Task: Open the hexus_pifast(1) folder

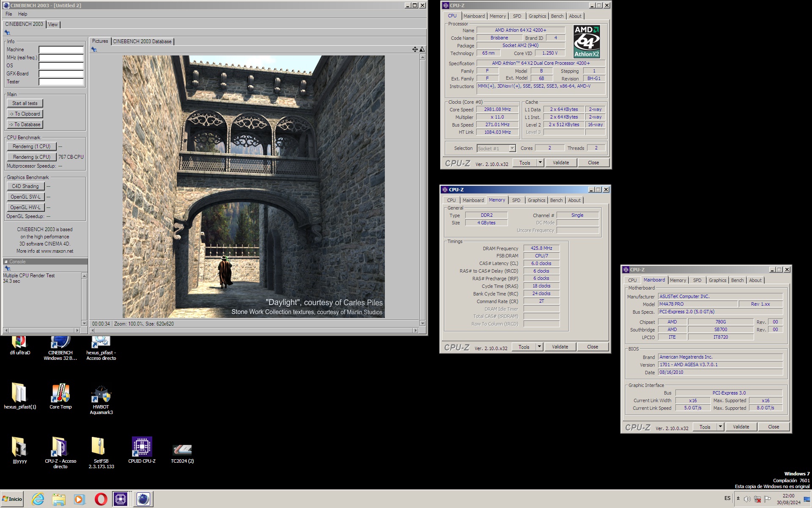Action: coord(20,396)
